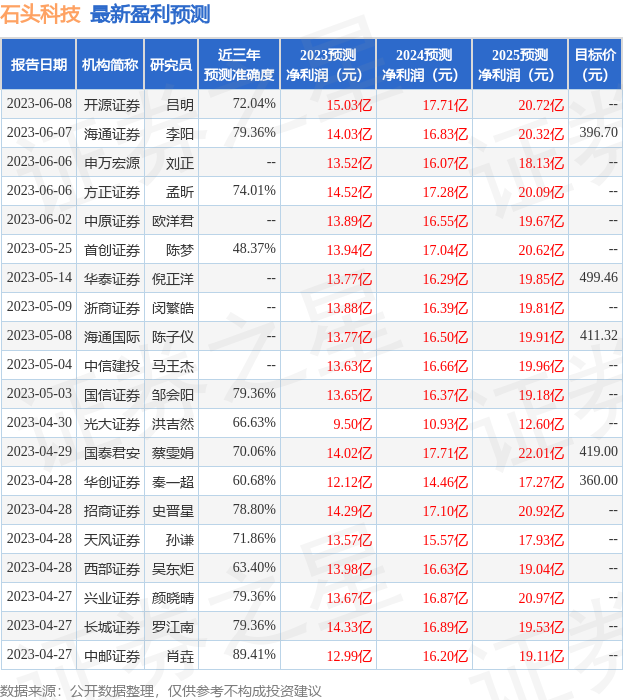Click accuracy value 89.41%
The width and height of the screenshot is (623, 700).
tap(254, 655)
